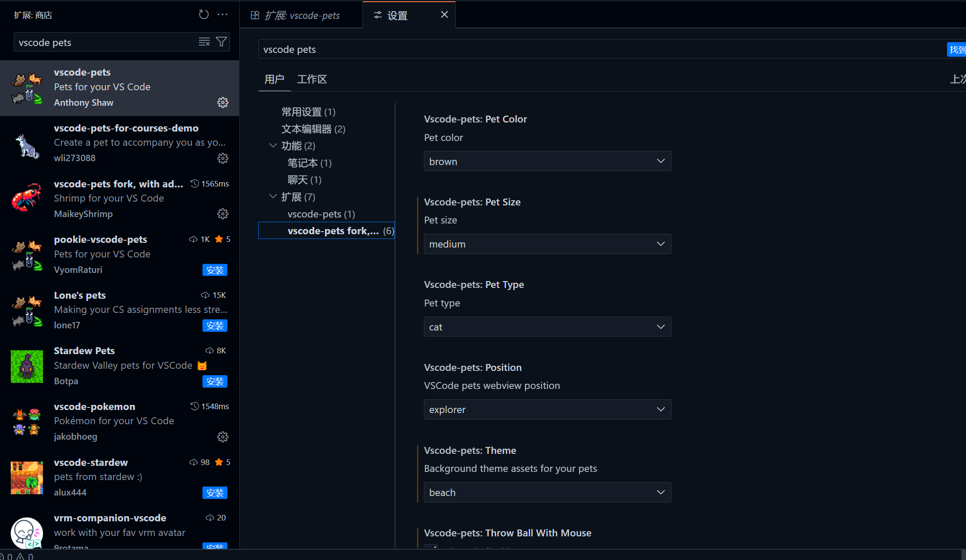The height and width of the screenshot is (560, 966).
Task: Open manage gear for vscode-pokemon
Action: coord(223,437)
